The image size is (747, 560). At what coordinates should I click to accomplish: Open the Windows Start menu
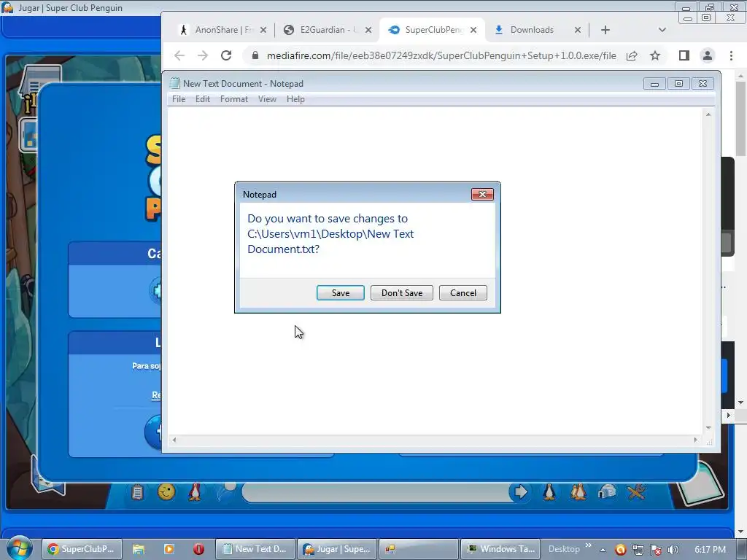pos(19,548)
